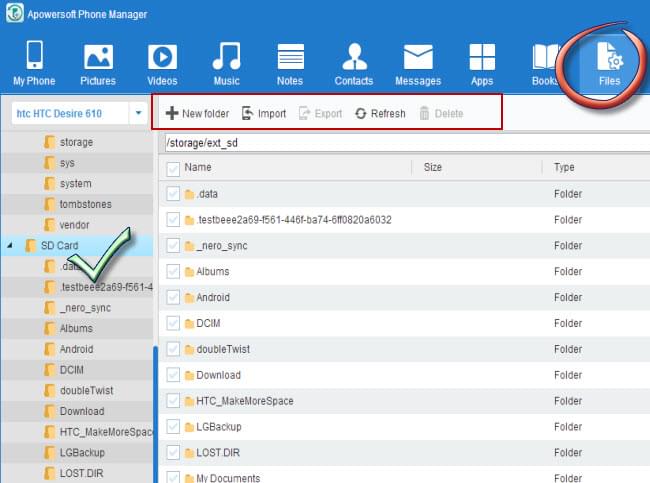Click the Delete button
Screen dimensions: 650x483
click(x=441, y=113)
